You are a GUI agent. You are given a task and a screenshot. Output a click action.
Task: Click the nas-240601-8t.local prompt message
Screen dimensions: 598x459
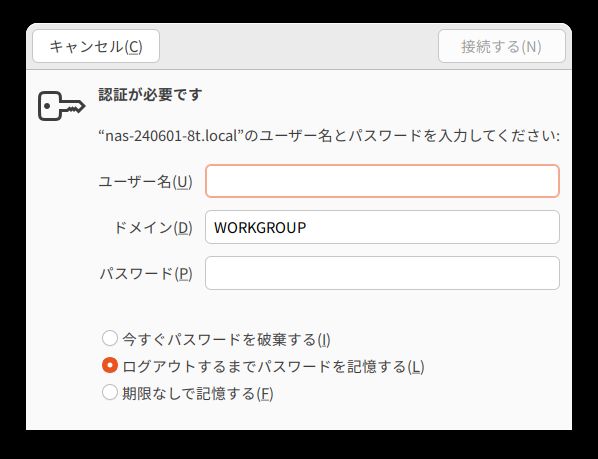(x=329, y=136)
